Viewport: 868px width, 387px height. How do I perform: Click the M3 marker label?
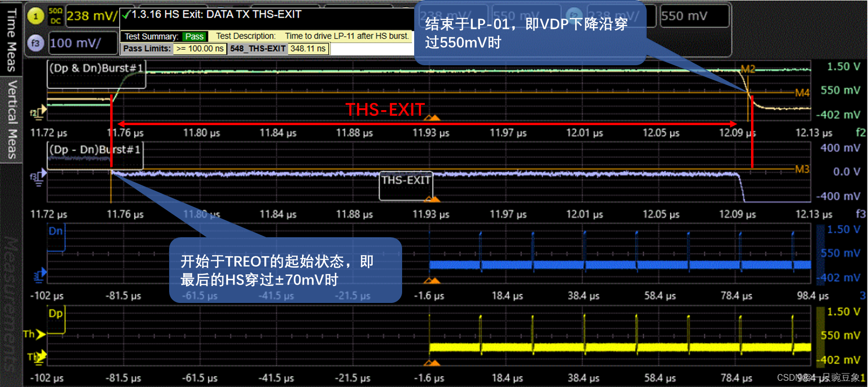[x=802, y=169]
